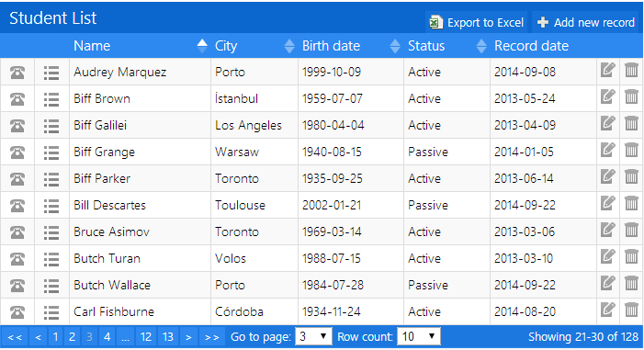Open the Row count dropdown
Image resolution: width=644 pixels, height=350 pixels.
419,337
